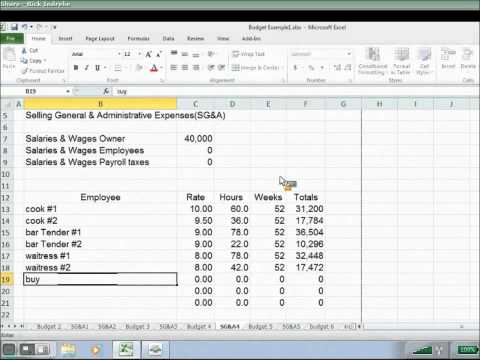Screen dimensions: 480x360
Task: Click the column C header
Action: point(195,104)
